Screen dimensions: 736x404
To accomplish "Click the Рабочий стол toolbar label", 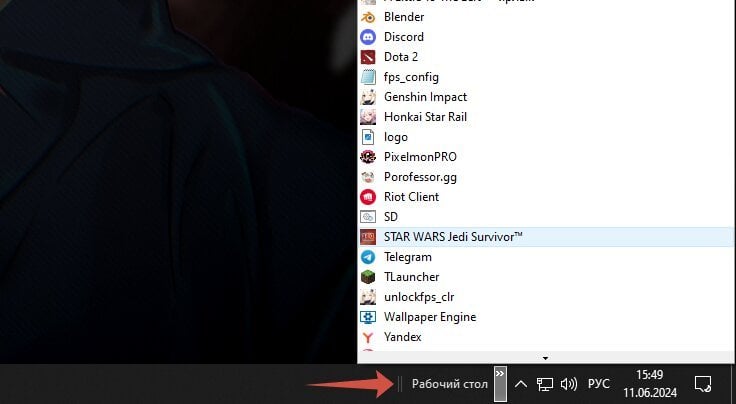I will tap(450, 384).
